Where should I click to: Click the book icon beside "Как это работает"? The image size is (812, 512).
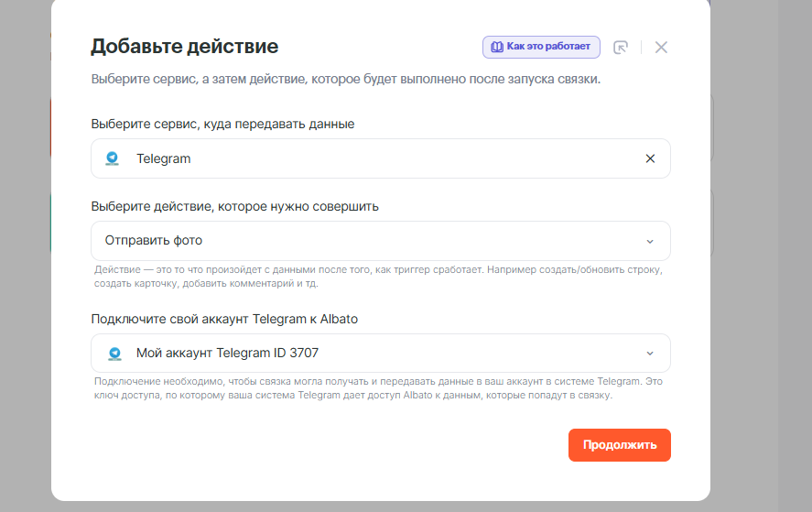click(497, 47)
